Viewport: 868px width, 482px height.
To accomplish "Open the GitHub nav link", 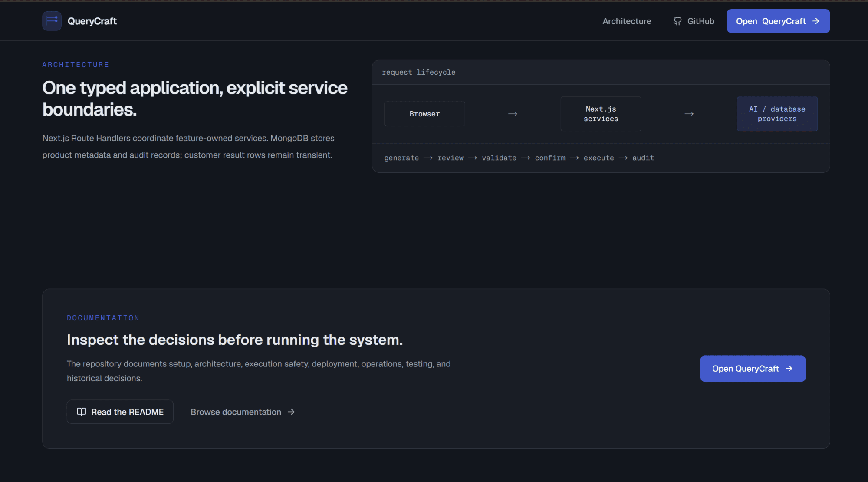I will [x=694, y=21].
